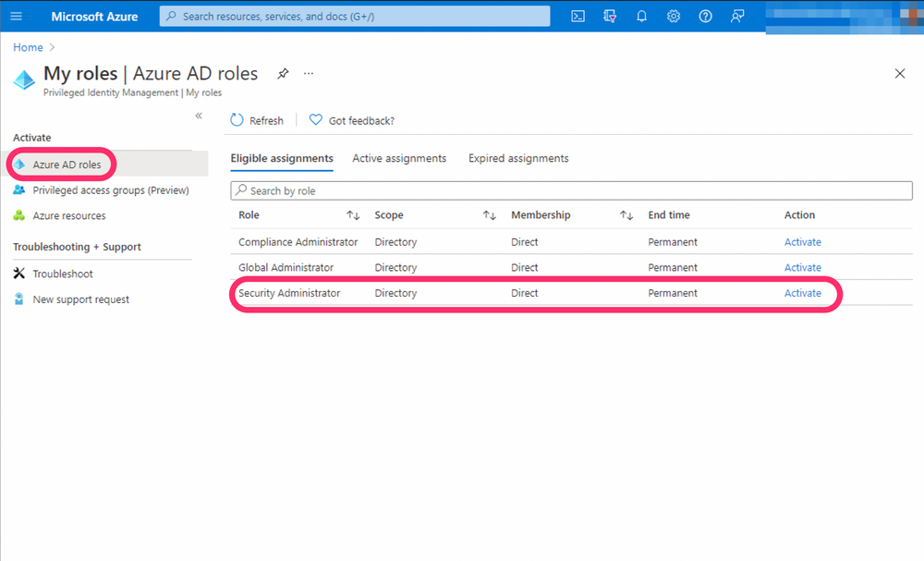Screen dimensions: 924x561
Task: Open the Notifications bell
Action: pos(641,16)
